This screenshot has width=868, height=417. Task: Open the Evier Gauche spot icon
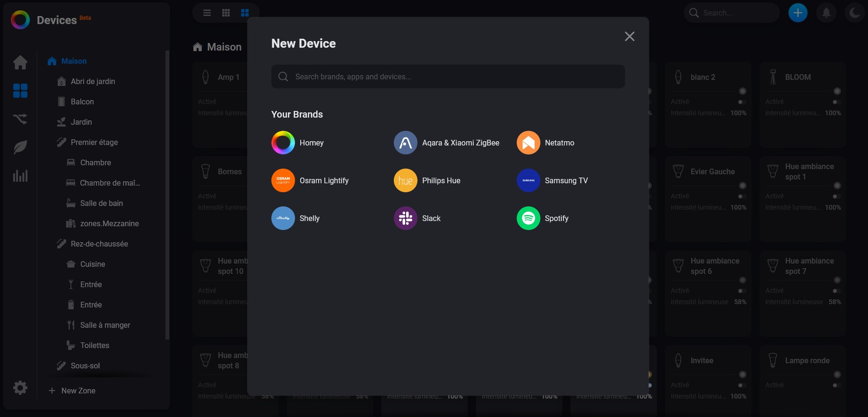pyautogui.click(x=678, y=171)
